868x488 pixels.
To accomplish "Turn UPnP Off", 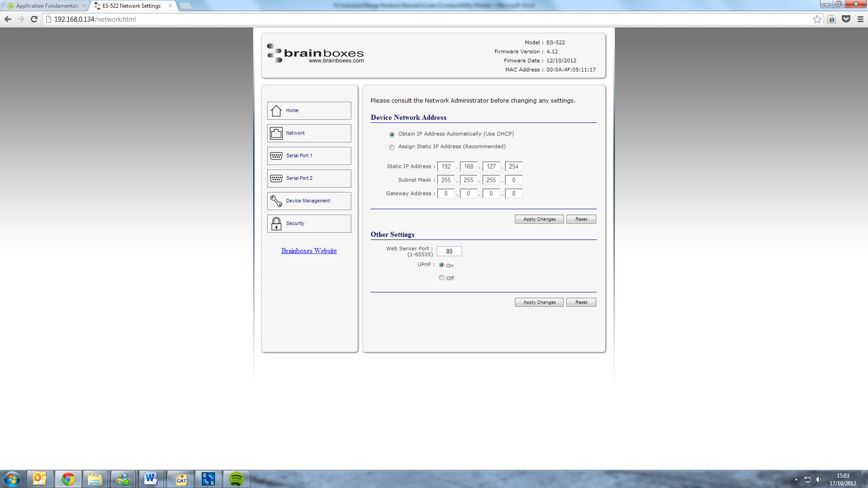I will pos(442,277).
